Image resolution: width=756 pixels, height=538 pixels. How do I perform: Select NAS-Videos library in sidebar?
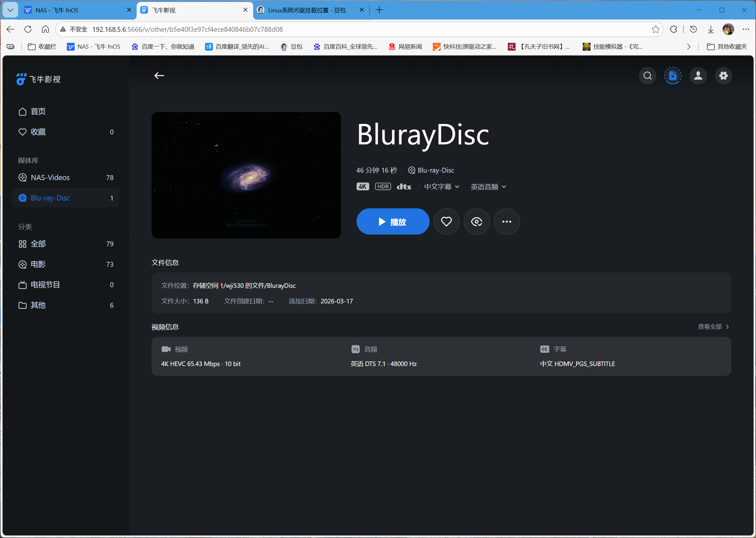50,177
